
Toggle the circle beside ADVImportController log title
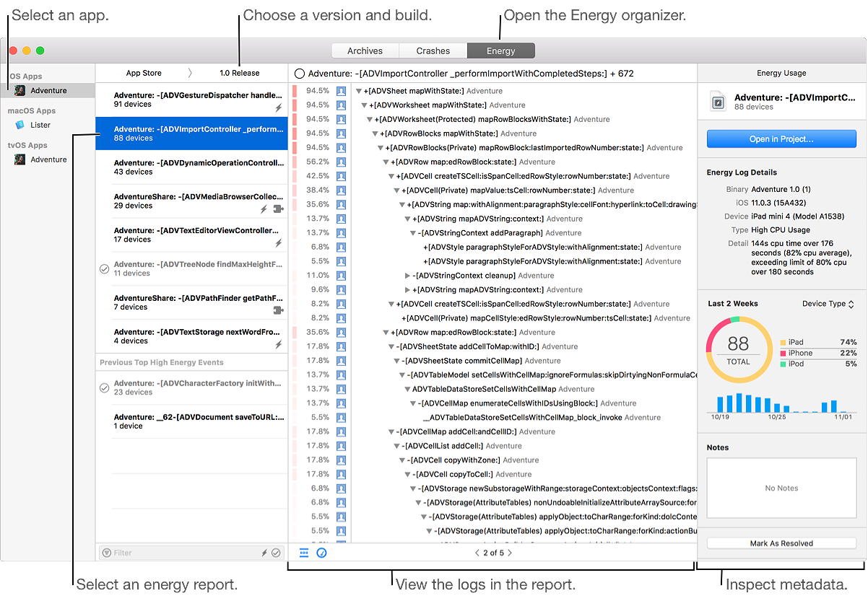pos(300,74)
